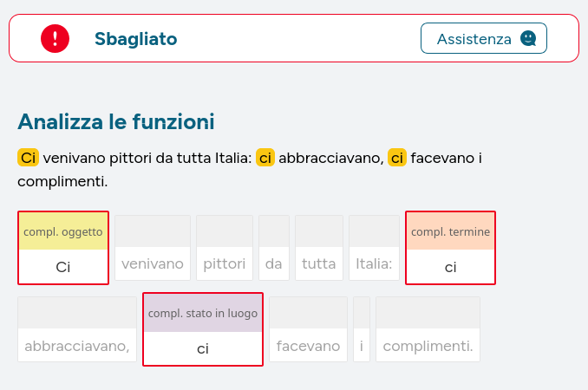Click the first highlighted 'Ci' in the sentence
This screenshot has width=588, height=390.
pyautogui.click(x=28, y=158)
